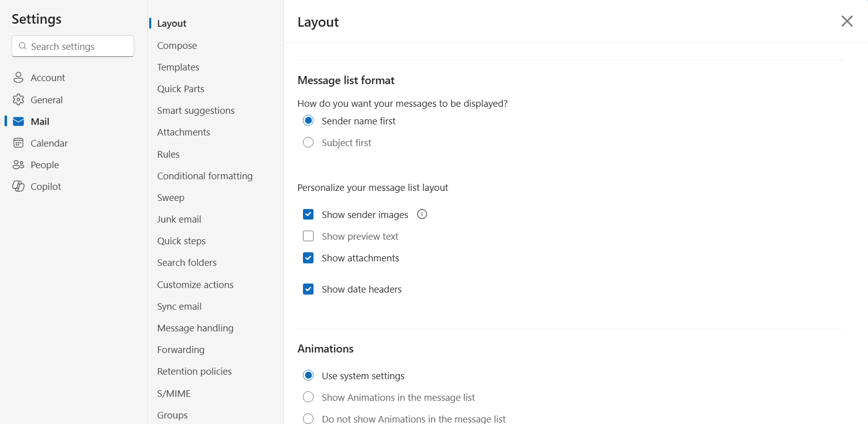Select Sender name first option
Image resolution: width=868 pixels, height=424 pixels.
click(x=308, y=120)
